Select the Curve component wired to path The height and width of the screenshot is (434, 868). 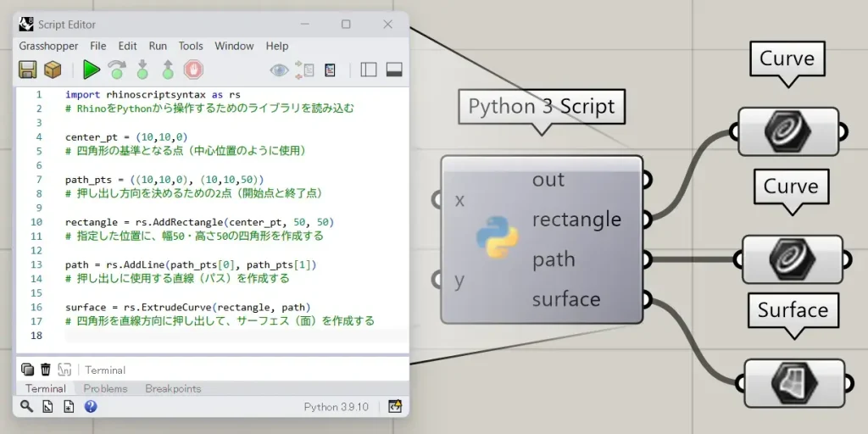tap(793, 259)
